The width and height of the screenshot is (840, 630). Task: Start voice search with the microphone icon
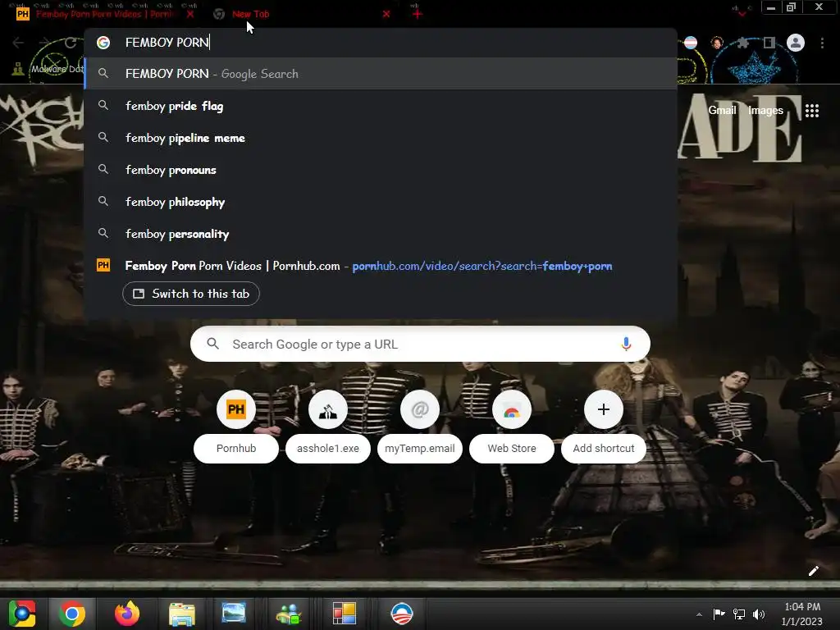click(626, 344)
